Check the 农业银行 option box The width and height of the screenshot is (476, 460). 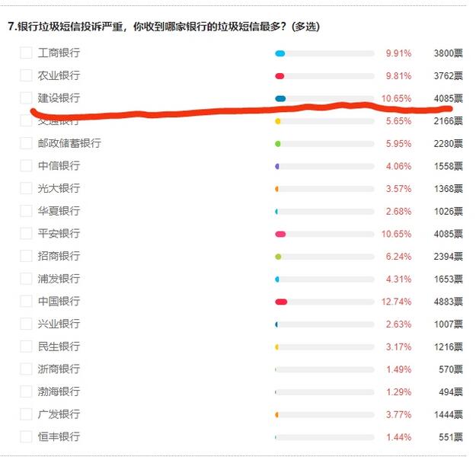pos(26,75)
